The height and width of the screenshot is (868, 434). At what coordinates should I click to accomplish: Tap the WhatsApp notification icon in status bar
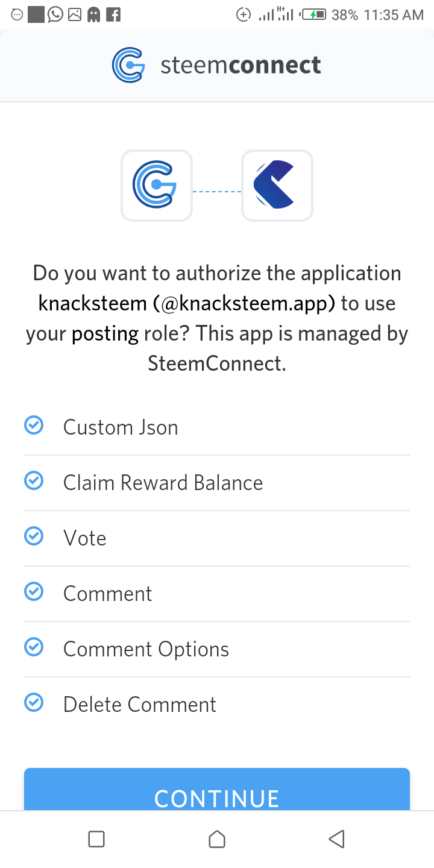point(55,14)
